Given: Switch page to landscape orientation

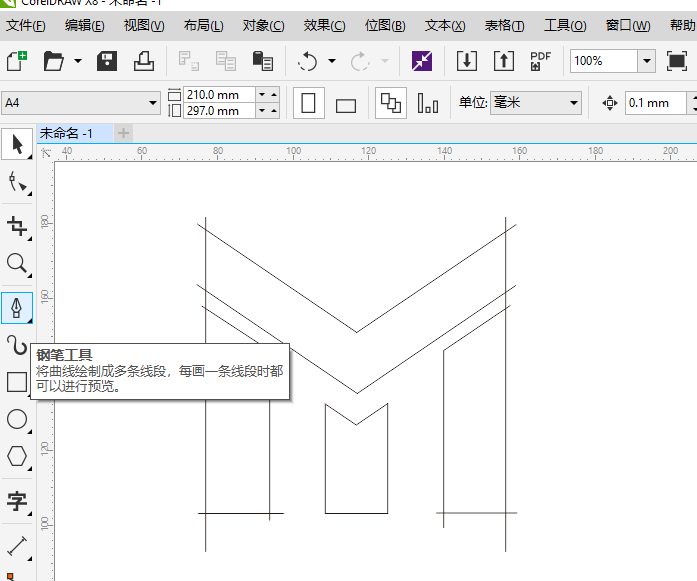Looking at the screenshot, I should 346,104.
